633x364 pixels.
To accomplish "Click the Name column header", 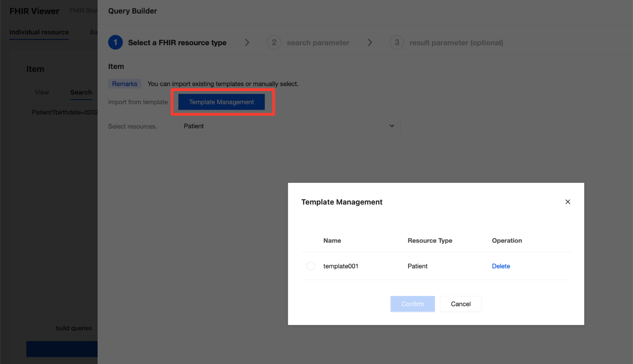I will coord(332,240).
